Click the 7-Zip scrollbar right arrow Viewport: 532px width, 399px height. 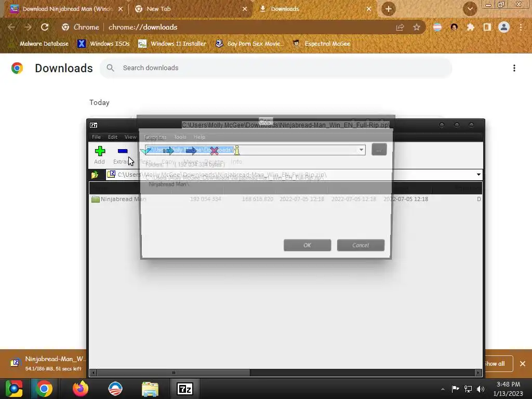pos(478,373)
